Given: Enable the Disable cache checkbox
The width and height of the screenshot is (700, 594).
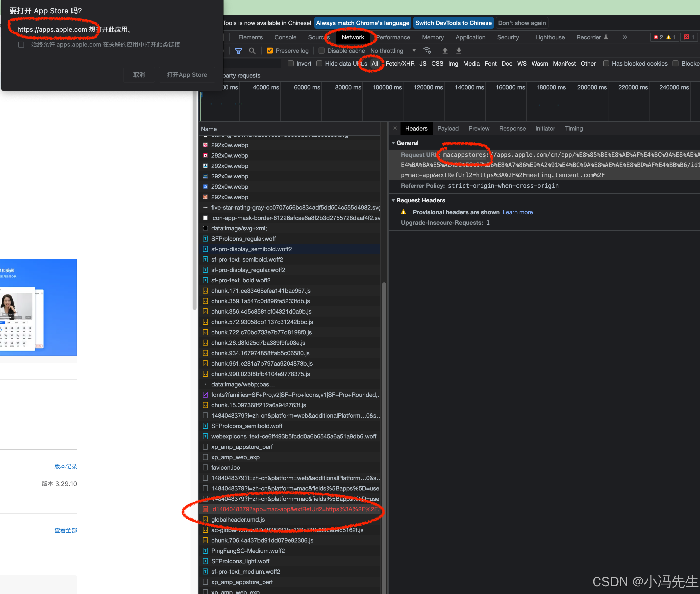Looking at the screenshot, I should tap(321, 51).
